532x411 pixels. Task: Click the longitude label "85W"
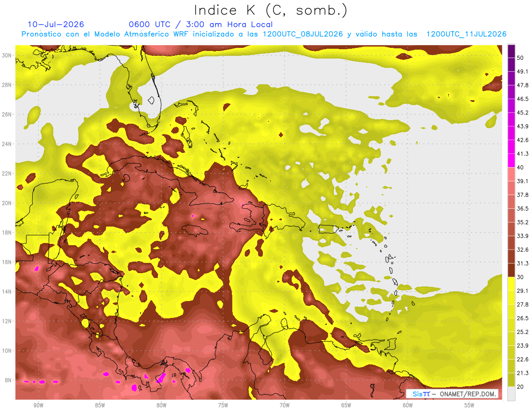tap(100, 405)
